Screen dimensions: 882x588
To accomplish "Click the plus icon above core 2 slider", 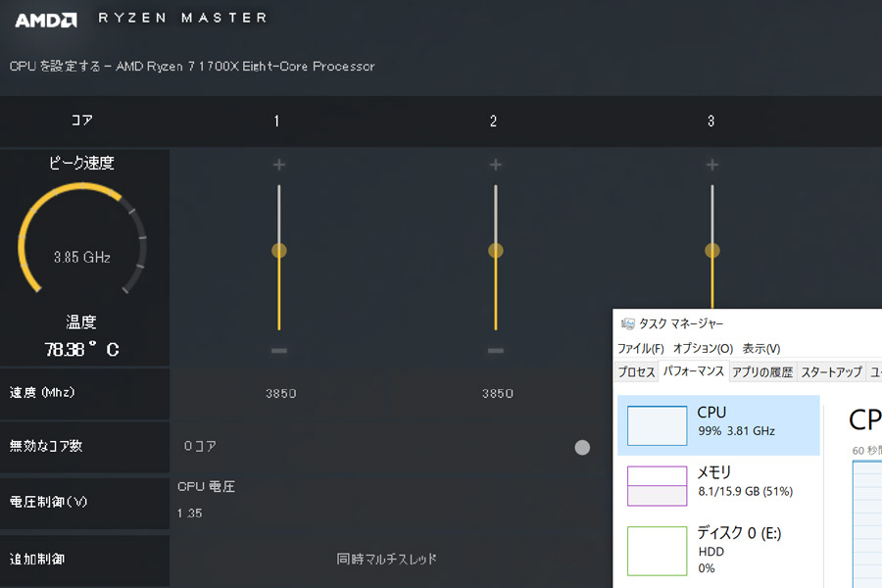I will click(496, 165).
